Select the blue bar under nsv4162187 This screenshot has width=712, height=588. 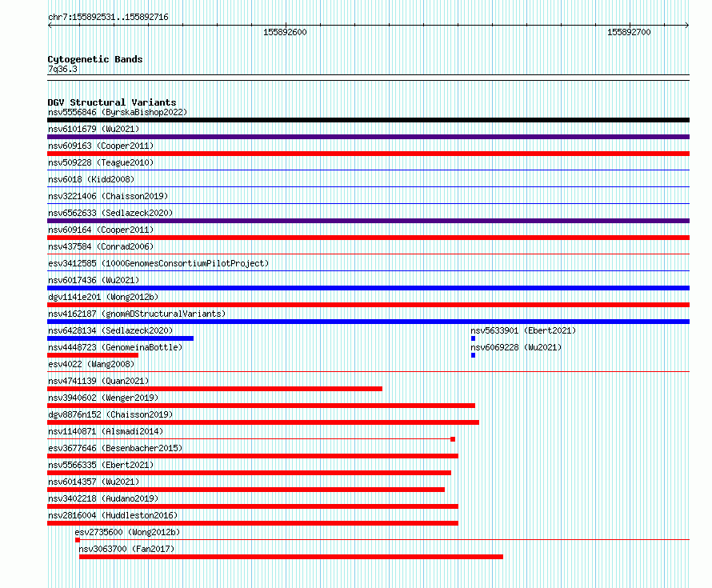[x=368, y=322]
